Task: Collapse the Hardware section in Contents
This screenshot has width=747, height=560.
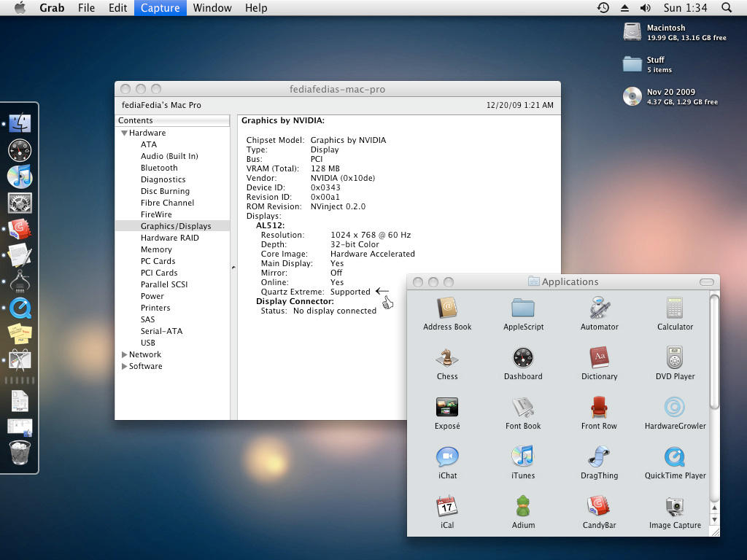Action: (x=124, y=133)
